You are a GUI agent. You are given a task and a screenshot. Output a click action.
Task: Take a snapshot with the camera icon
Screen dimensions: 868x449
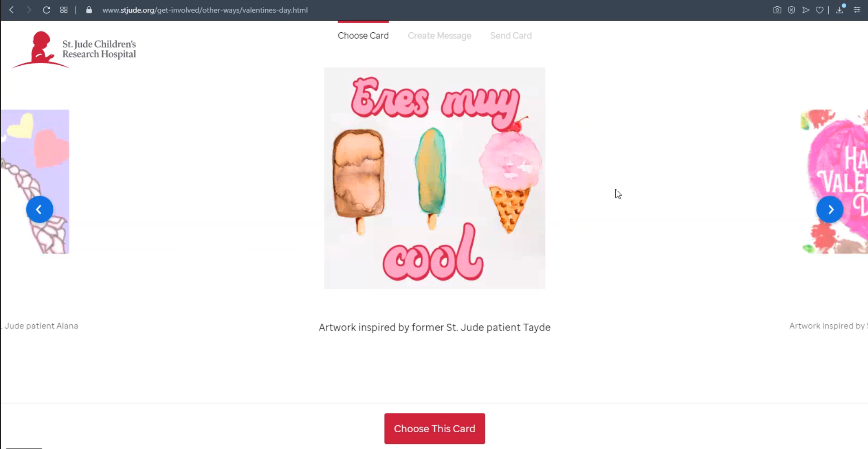click(777, 10)
